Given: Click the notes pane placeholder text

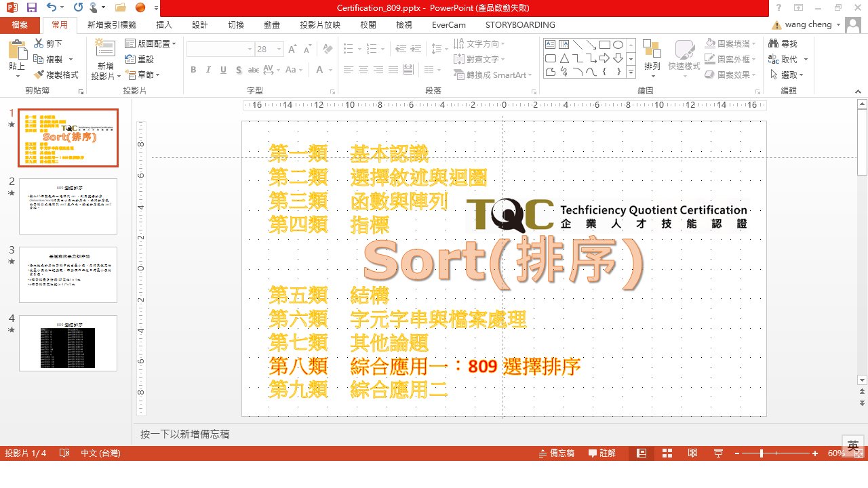Looking at the screenshot, I should point(185,434).
